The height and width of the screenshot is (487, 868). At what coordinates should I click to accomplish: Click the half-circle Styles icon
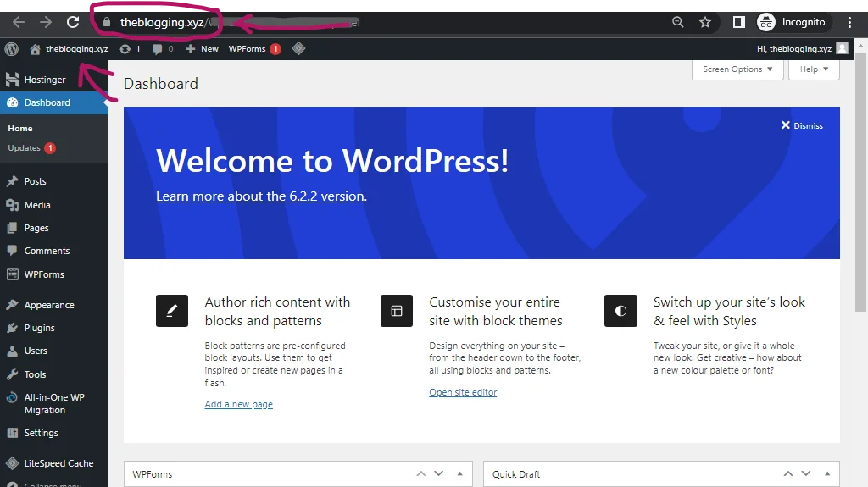tap(620, 311)
